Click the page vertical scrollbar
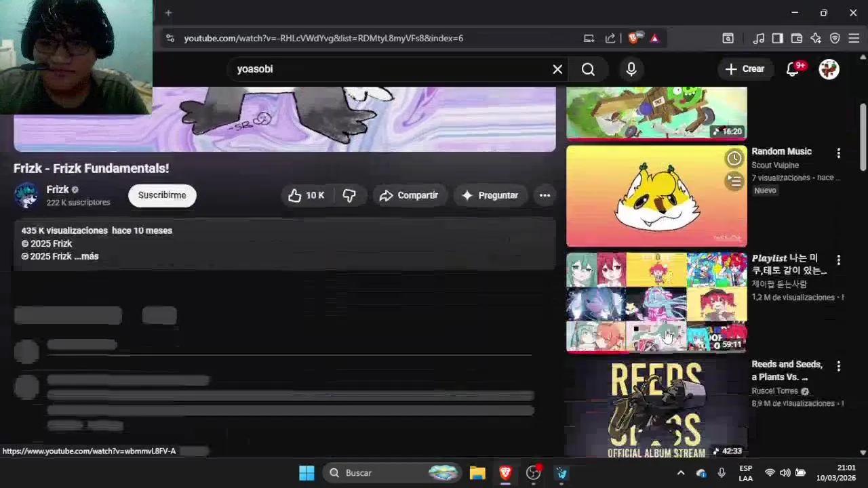The height and width of the screenshot is (488, 868). (x=863, y=138)
